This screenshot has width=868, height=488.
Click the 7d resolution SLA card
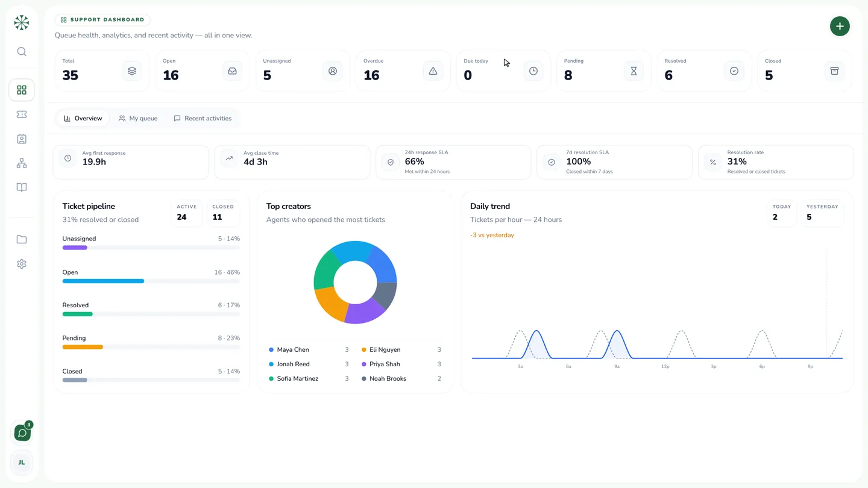tap(614, 162)
